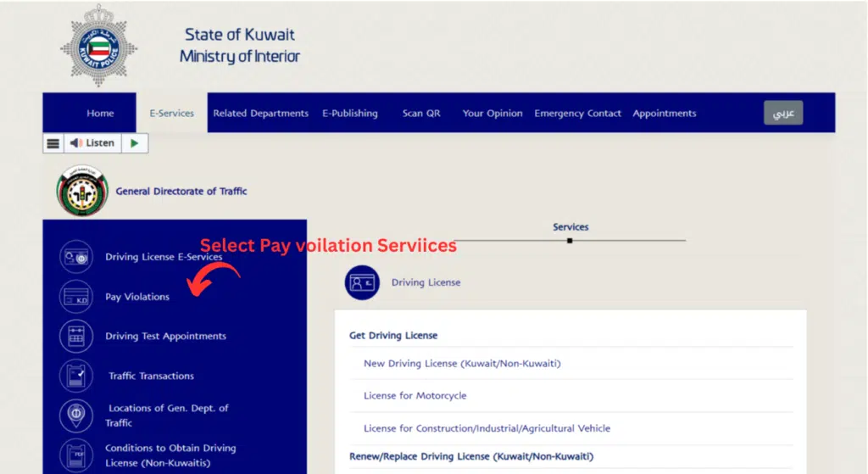Click the Services section title
The image size is (868, 474).
point(570,227)
